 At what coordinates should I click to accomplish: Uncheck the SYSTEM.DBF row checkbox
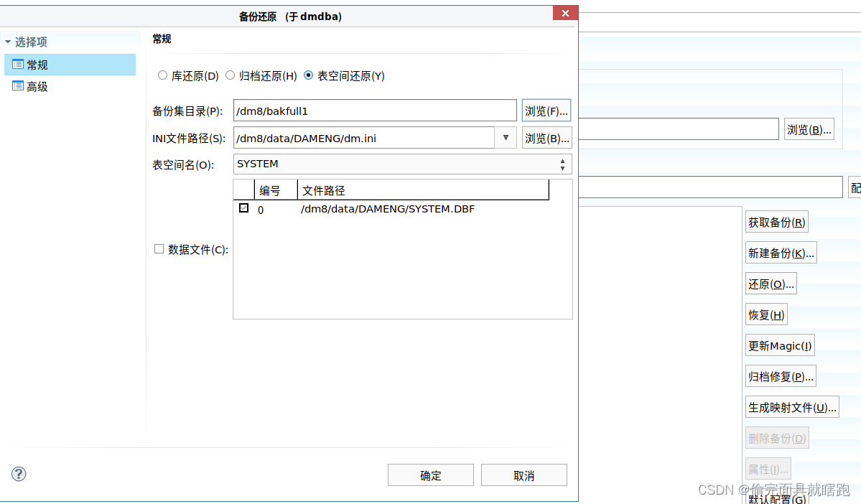pos(244,208)
